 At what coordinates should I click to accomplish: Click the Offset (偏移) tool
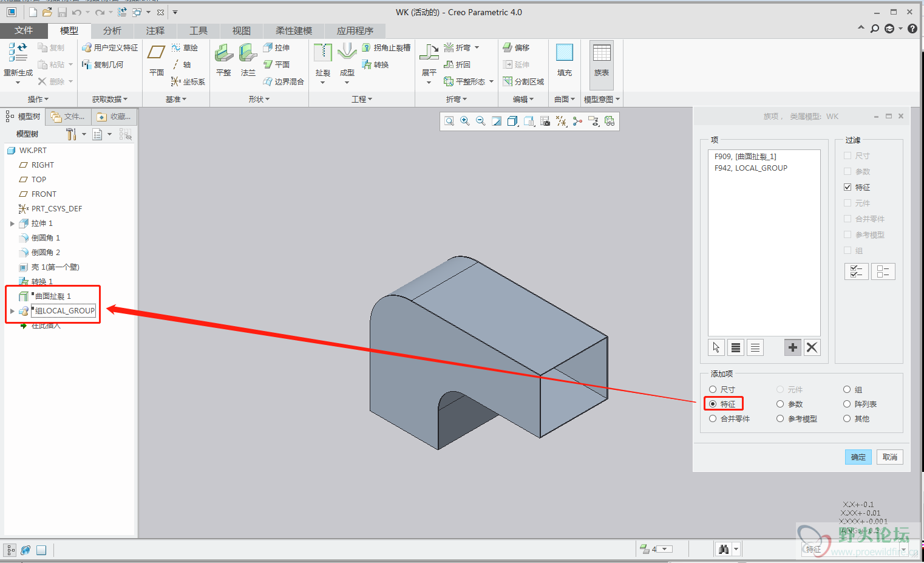pyautogui.click(x=516, y=47)
